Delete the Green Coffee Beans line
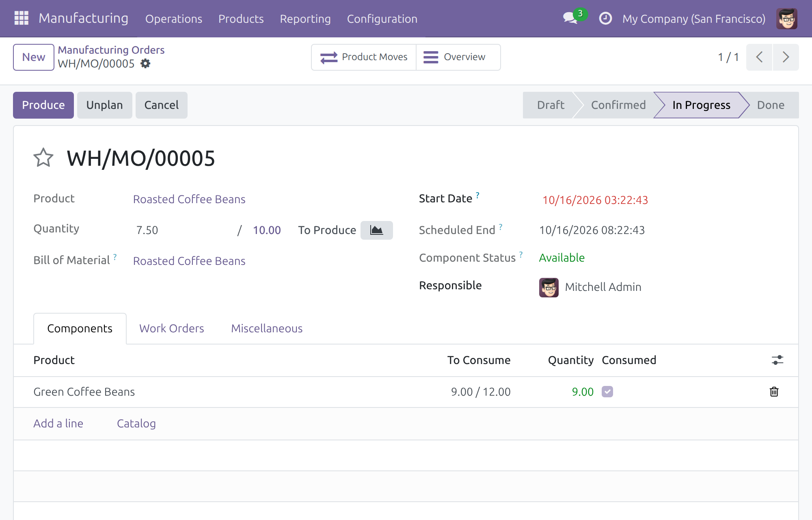Image resolution: width=812 pixels, height=520 pixels. pos(774,392)
